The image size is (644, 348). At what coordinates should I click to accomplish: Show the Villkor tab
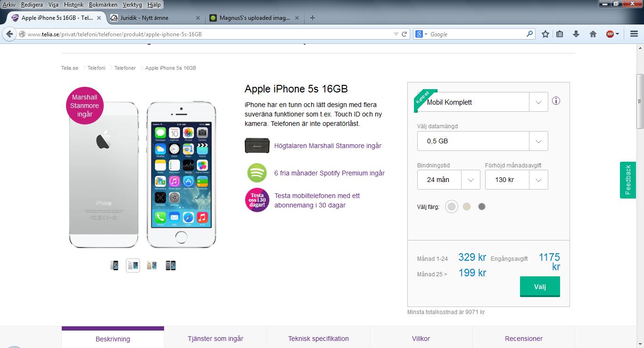(x=421, y=338)
